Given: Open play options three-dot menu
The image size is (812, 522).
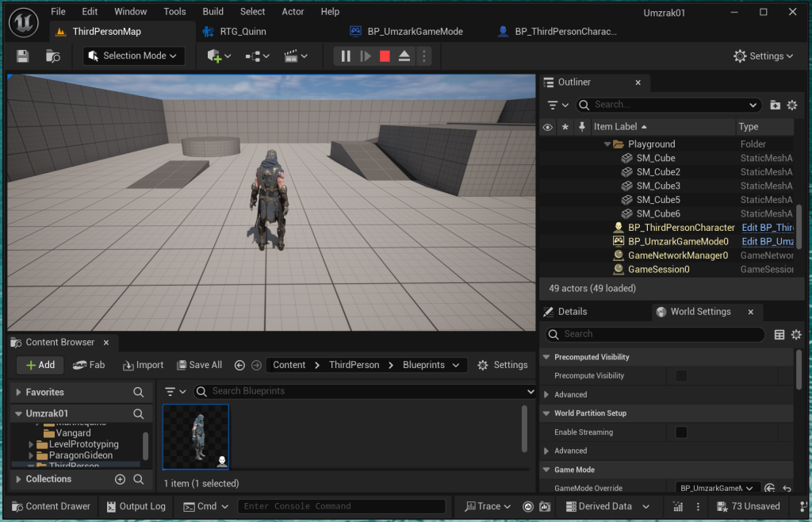Looking at the screenshot, I should pos(424,56).
